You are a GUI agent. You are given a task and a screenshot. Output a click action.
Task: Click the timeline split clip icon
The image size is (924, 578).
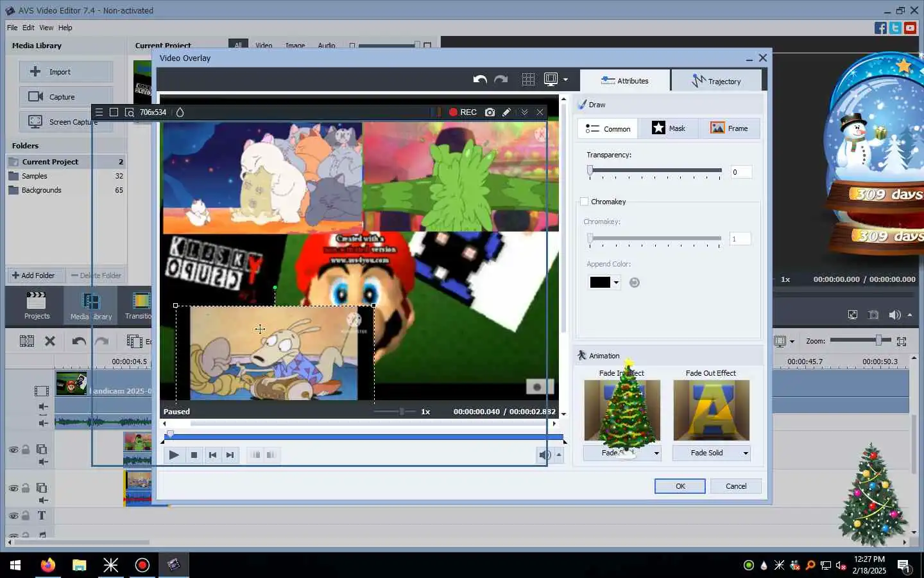tap(27, 341)
